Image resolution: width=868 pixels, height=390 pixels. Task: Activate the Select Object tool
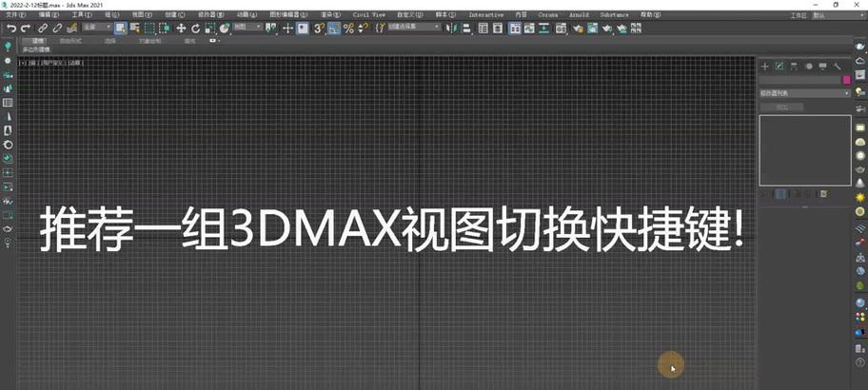(121, 28)
